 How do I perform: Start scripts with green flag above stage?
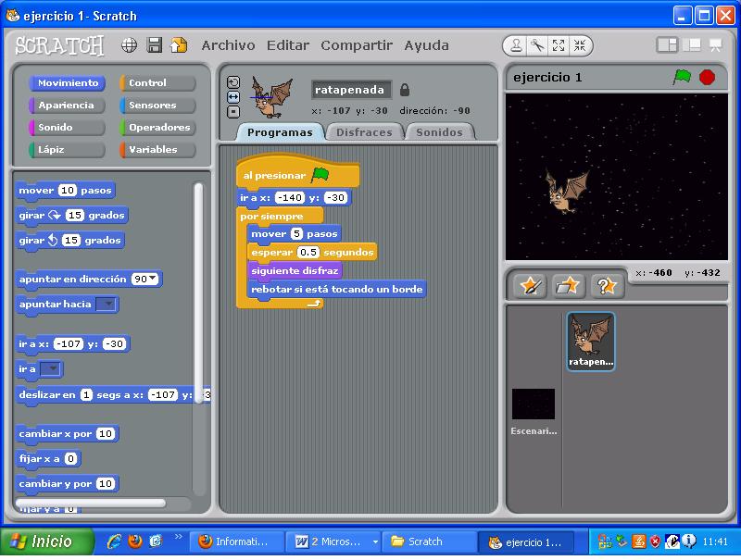pos(682,77)
